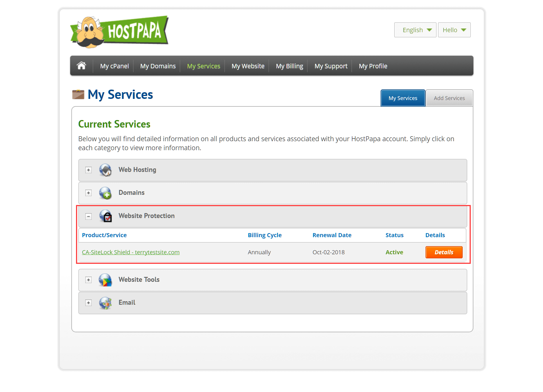Open My Domains menu

158,66
